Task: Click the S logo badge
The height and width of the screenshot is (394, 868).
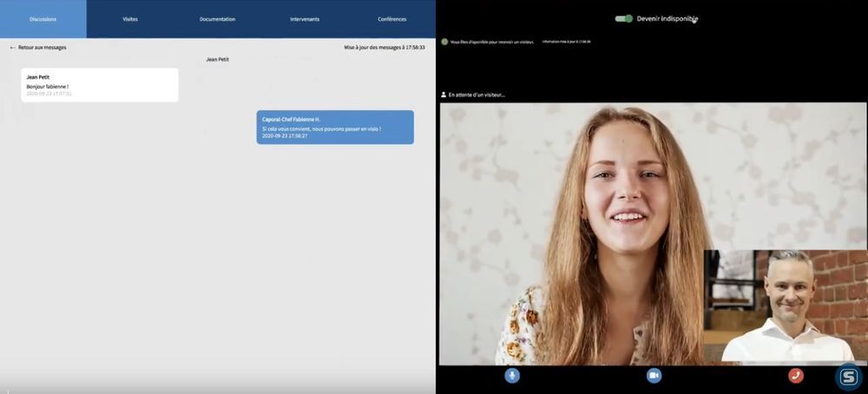Action: [x=849, y=378]
